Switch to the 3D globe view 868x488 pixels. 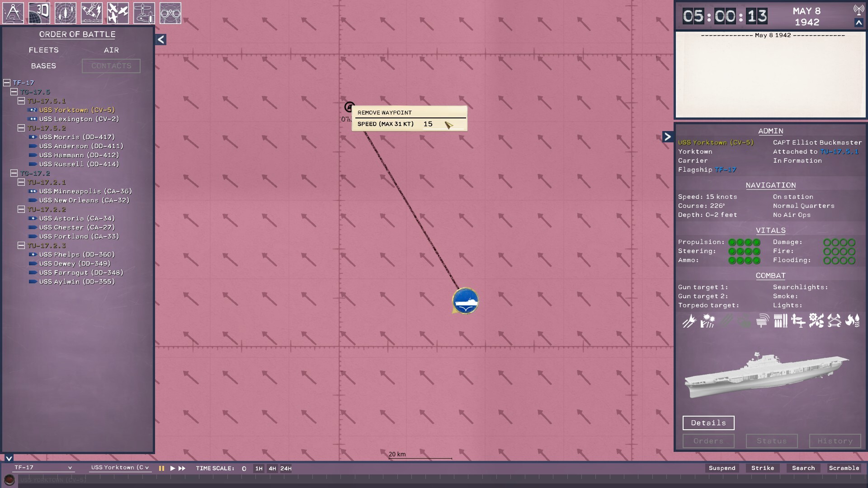coord(39,13)
